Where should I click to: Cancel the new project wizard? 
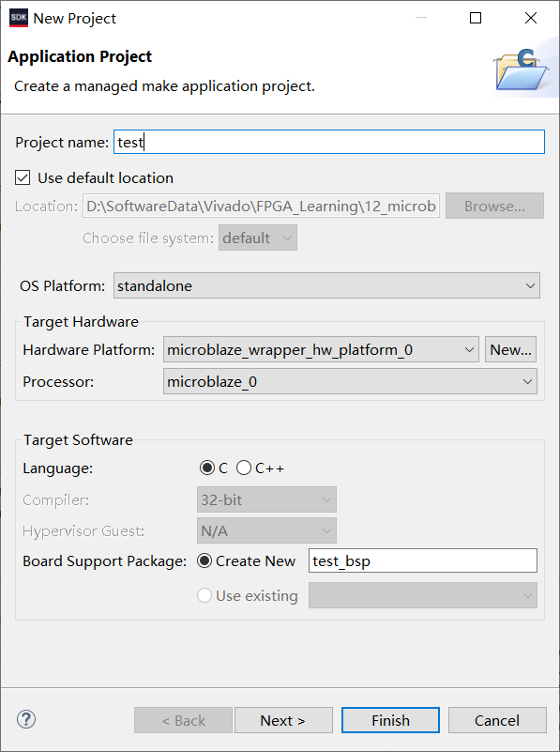coord(497,720)
